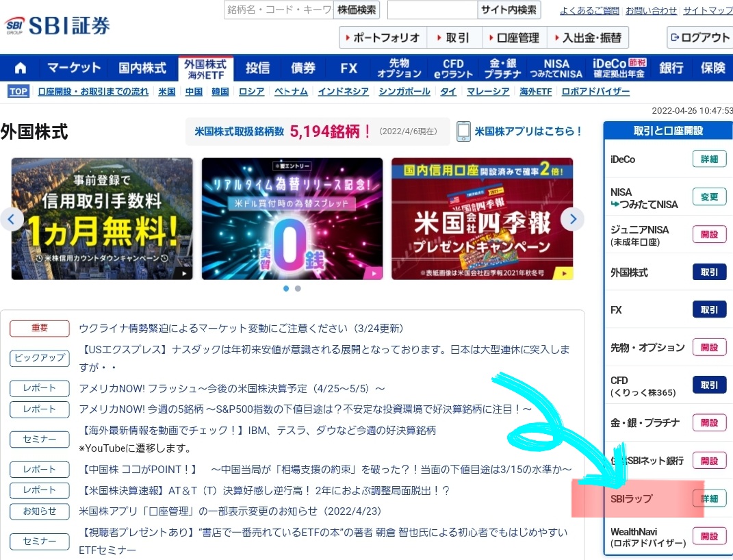Click 詳細 button for iDeCo
This screenshot has height=560, width=733.
click(709, 159)
